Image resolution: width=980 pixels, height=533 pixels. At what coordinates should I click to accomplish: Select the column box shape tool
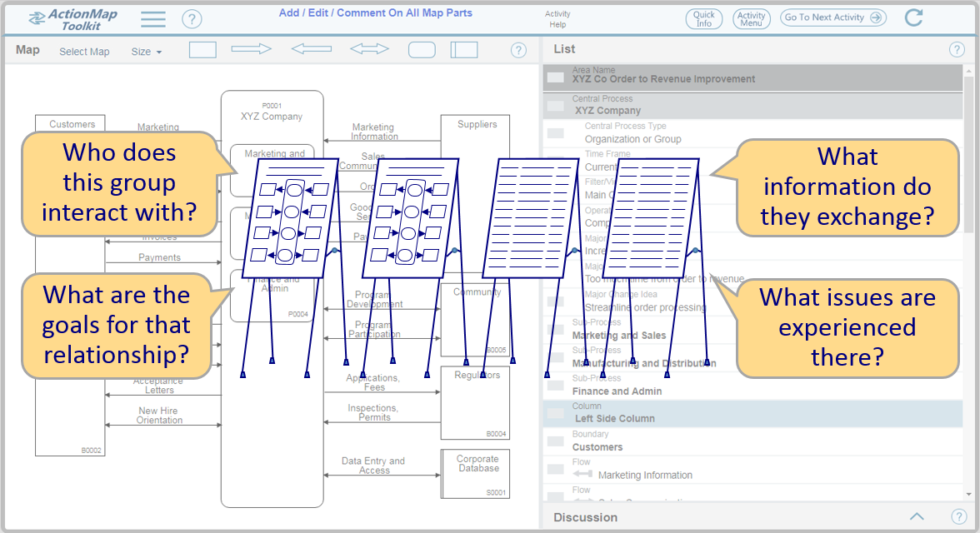(464, 50)
